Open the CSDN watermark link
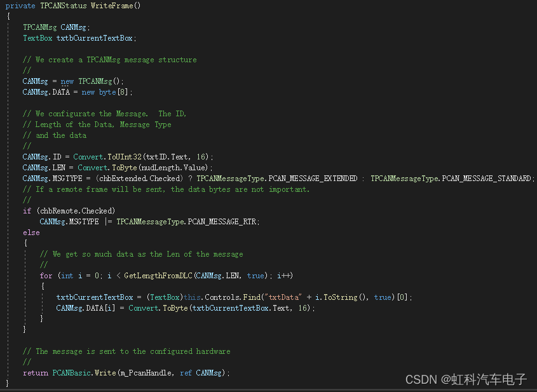 pyautogui.click(x=421, y=377)
